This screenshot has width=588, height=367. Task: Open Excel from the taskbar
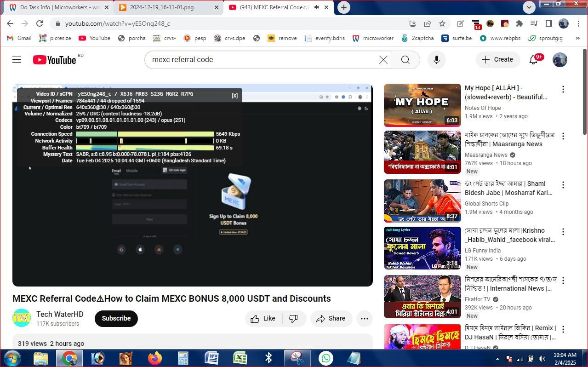point(240,358)
